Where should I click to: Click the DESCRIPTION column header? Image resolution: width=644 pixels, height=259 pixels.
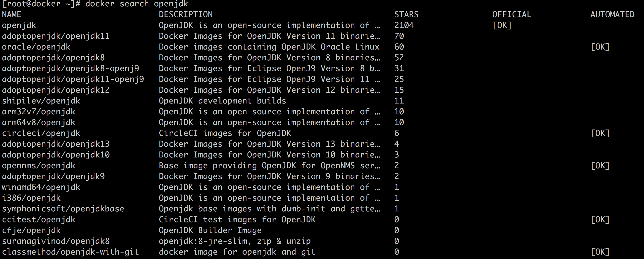(185, 14)
